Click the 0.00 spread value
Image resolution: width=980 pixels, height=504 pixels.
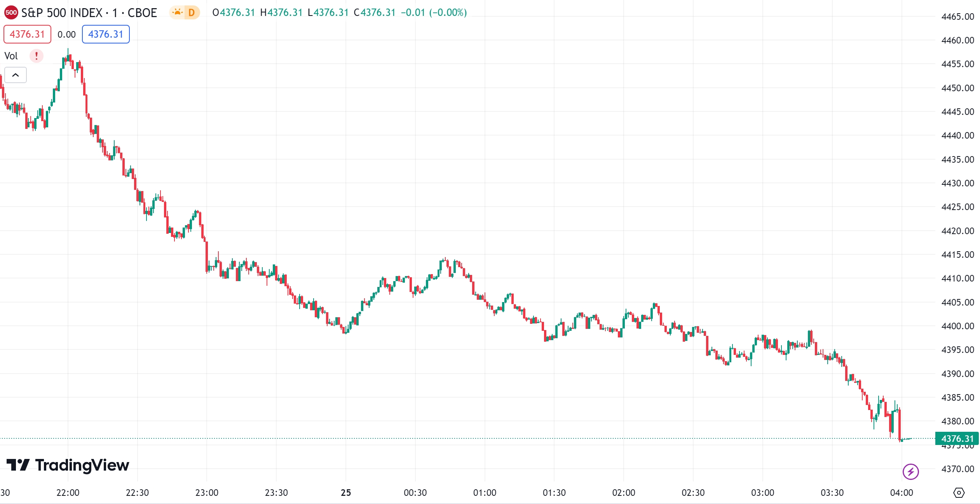point(66,35)
